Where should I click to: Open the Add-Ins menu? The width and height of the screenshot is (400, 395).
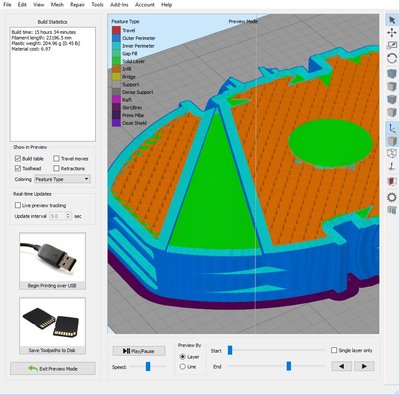click(x=119, y=5)
